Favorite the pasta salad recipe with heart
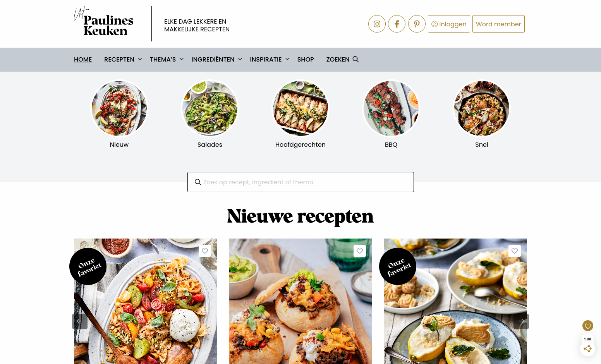 click(x=205, y=251)
